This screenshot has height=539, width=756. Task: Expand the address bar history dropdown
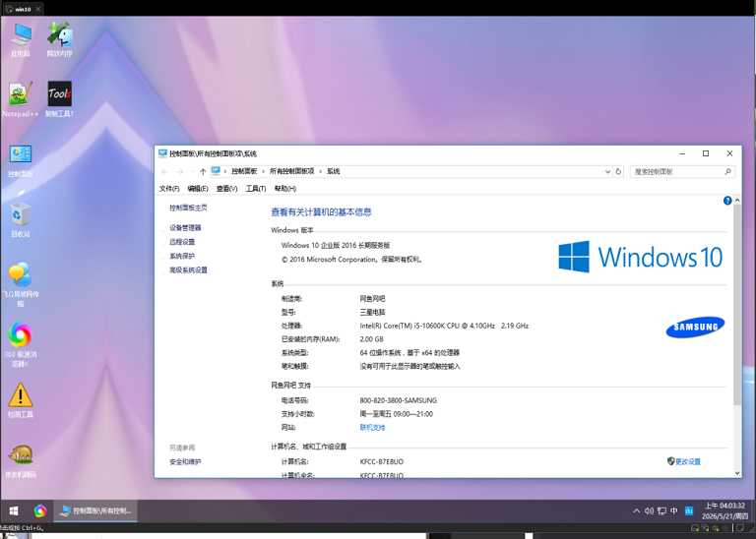[607, 171]
